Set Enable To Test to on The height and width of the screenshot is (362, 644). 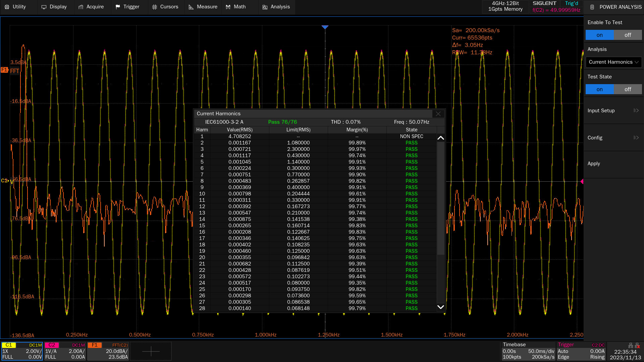[599, 35]
